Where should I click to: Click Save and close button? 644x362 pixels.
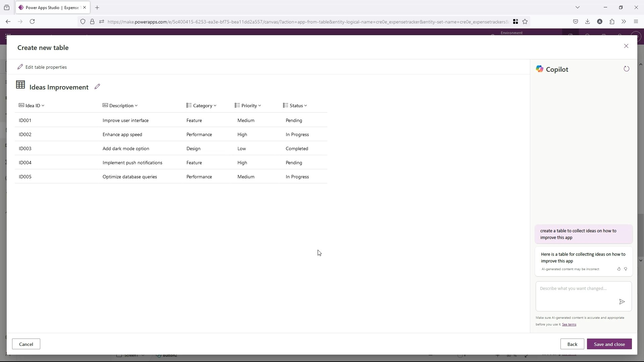(x=609, y=344)
